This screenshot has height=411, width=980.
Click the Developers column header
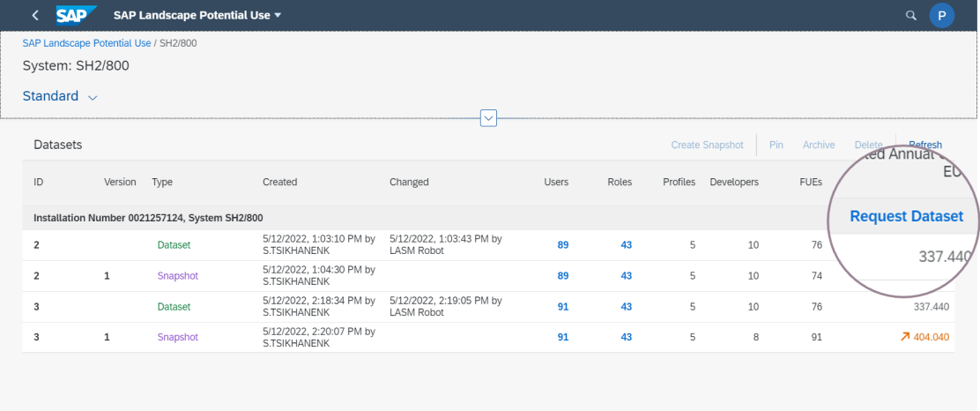pyautogui.click(x=734, y=182)
